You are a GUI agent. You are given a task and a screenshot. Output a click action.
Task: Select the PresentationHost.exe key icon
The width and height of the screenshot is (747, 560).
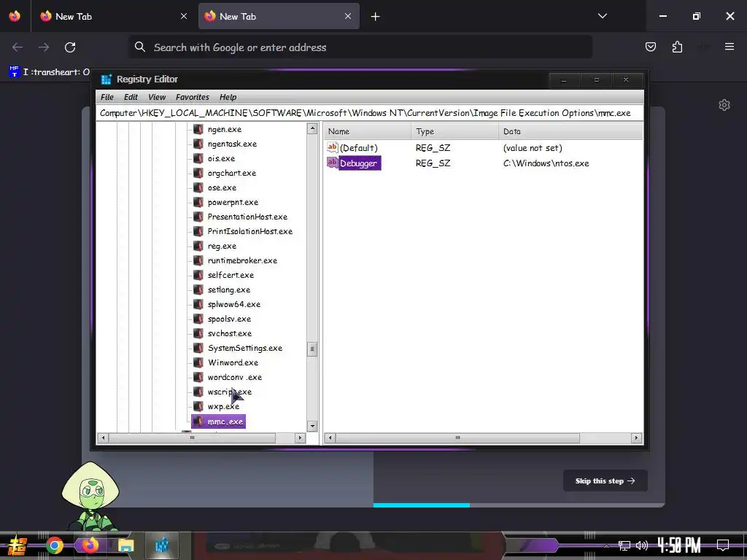click(198, 217)
